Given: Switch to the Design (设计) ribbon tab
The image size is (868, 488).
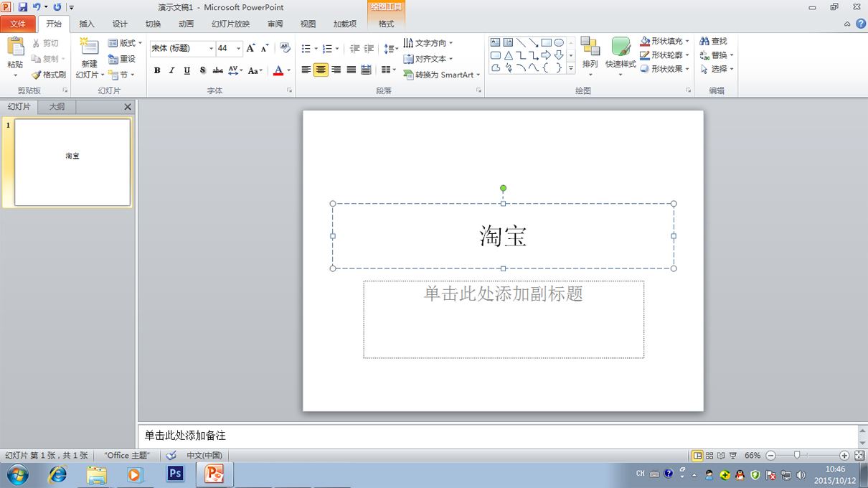Looking at the screenshot, I should pyautogui.click(x=120, y=24).
